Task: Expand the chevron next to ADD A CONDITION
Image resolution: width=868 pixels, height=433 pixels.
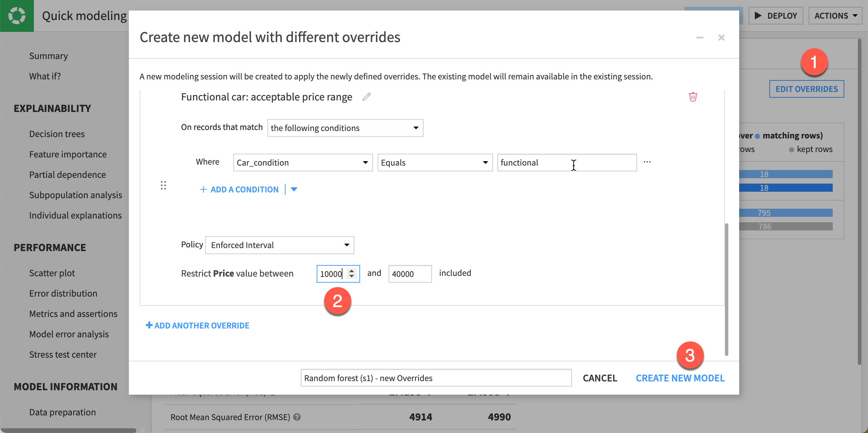Action: 294,189
